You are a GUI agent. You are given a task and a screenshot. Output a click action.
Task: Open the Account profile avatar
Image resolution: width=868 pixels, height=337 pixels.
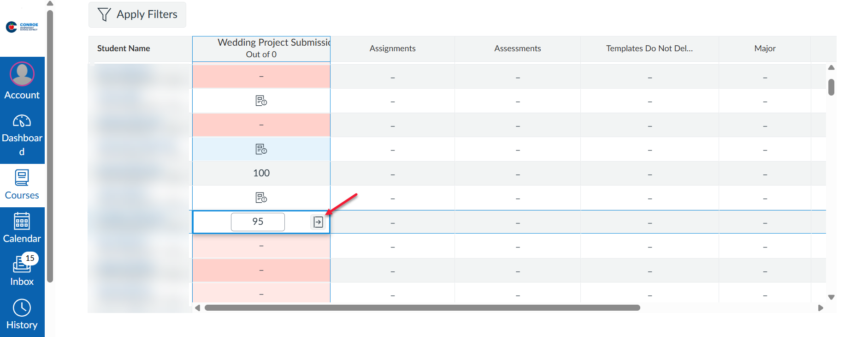pos(22,74)
